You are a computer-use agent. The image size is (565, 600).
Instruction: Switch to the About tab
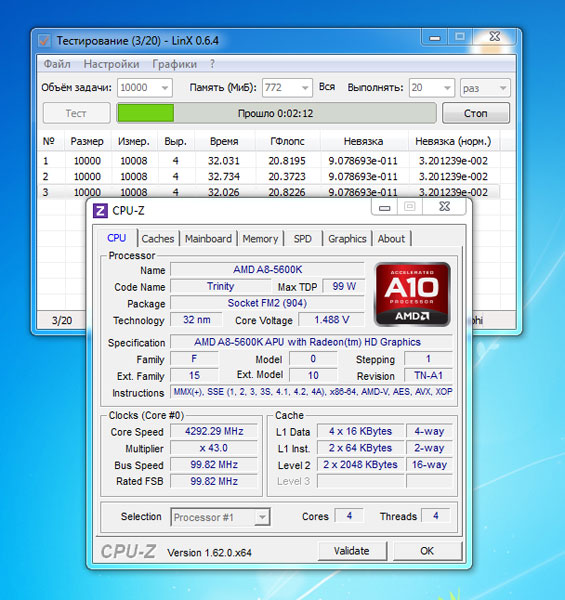(391, 239)
